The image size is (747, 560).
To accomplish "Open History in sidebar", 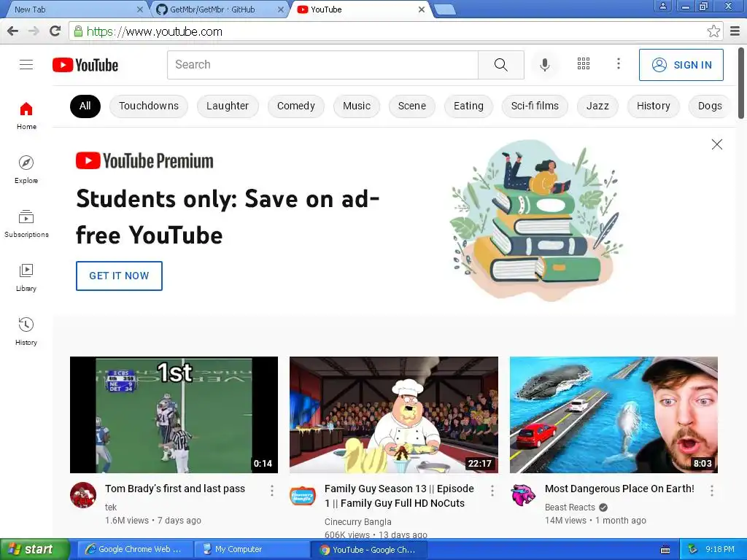I will click(26, 332).
